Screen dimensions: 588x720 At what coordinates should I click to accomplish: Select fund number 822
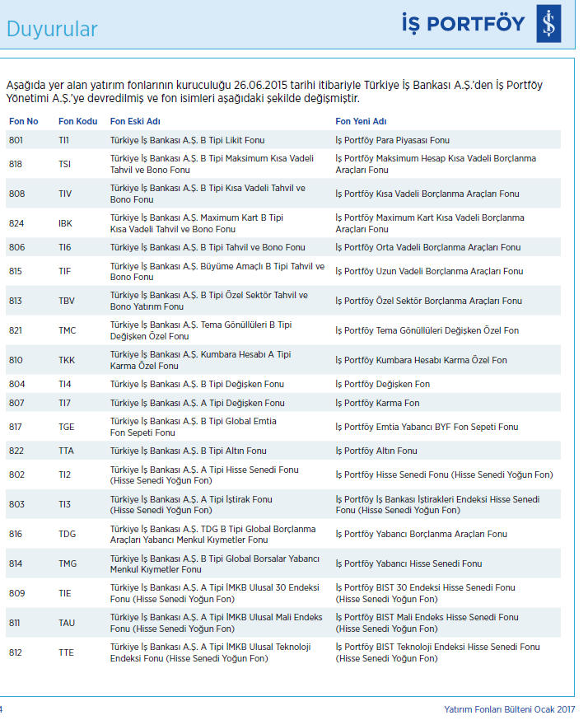pyautogui.click(x=16, y=451)
